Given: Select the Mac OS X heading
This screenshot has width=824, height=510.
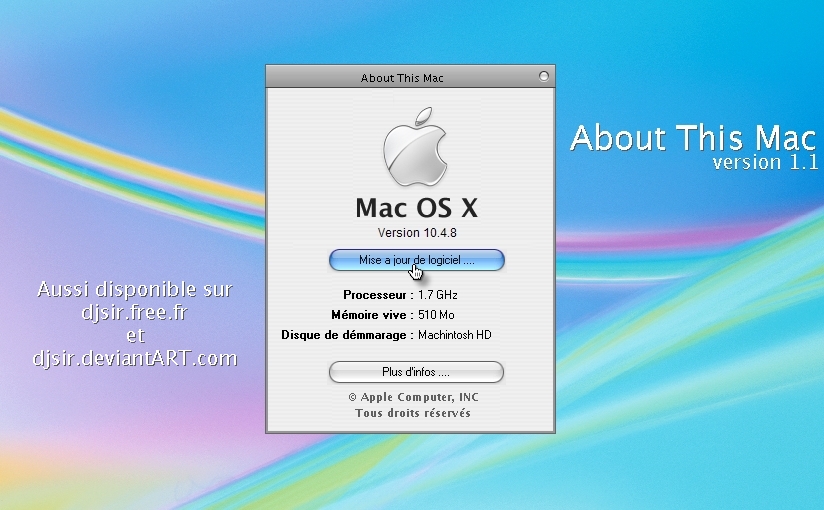Looking at the screenshot, I should click(416, 208).
